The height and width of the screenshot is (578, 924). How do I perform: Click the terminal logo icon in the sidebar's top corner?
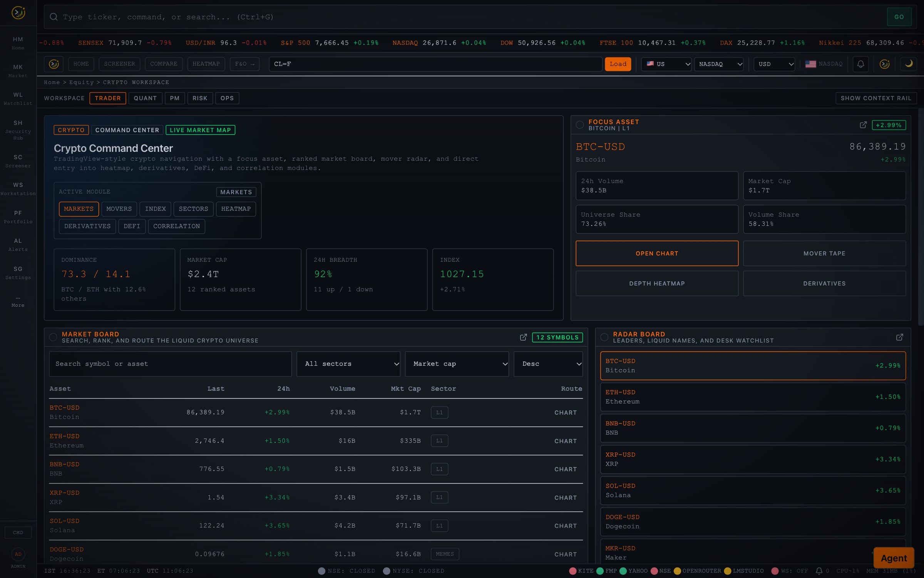coord(18,13)
